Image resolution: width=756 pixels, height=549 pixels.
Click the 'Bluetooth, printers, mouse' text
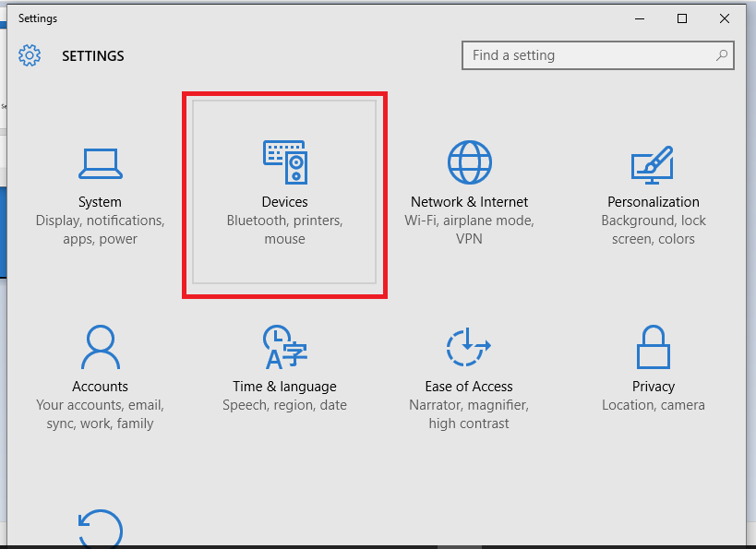coord(285,230)
